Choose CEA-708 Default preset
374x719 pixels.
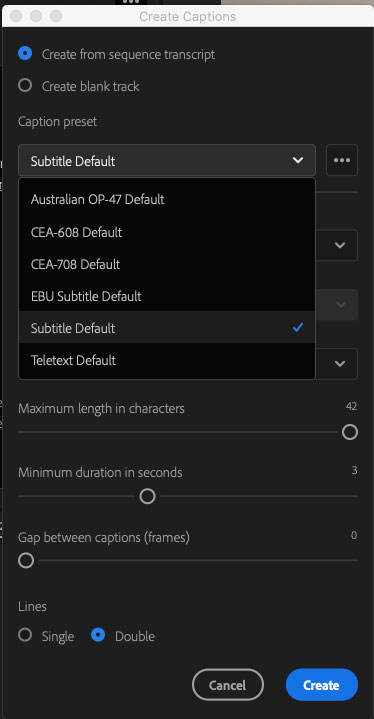pyautogui.click(x=167, y=264)
